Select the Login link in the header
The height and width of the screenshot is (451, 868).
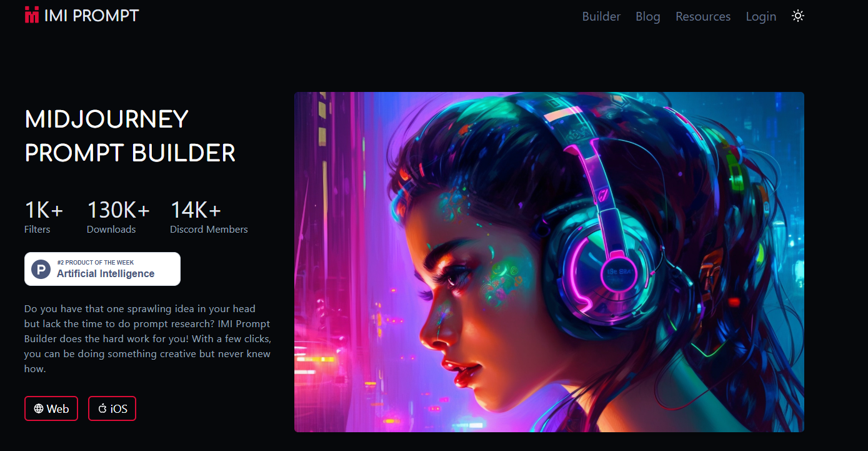[761, 17]
